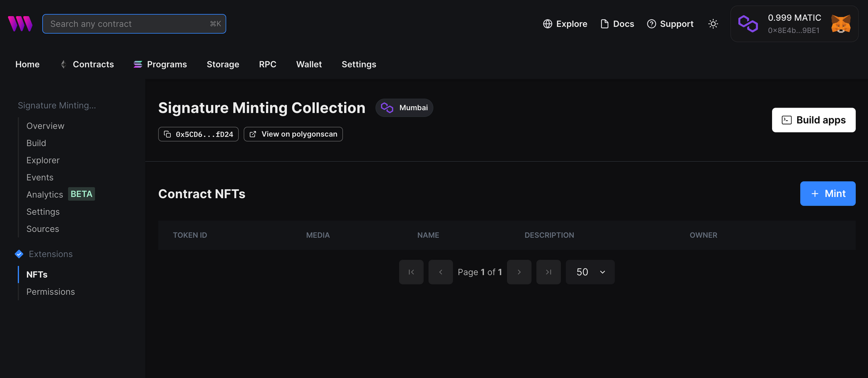Click the MetaMask fox avatar
This screenshot has width=868, height=378.
click(x=841, y=24)
